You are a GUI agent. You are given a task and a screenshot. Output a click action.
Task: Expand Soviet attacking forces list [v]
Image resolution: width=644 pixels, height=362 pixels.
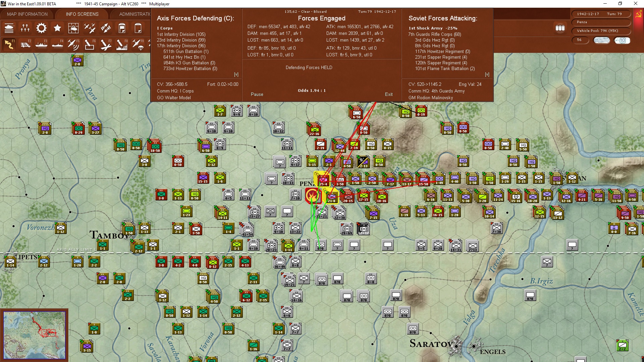coord(487,74)
